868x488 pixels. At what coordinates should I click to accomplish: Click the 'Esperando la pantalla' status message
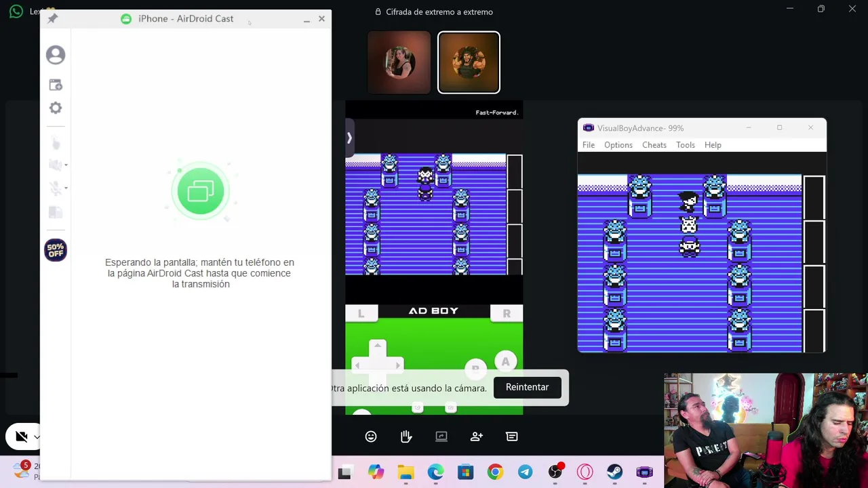pyautogui.click(x=199, y=273)
